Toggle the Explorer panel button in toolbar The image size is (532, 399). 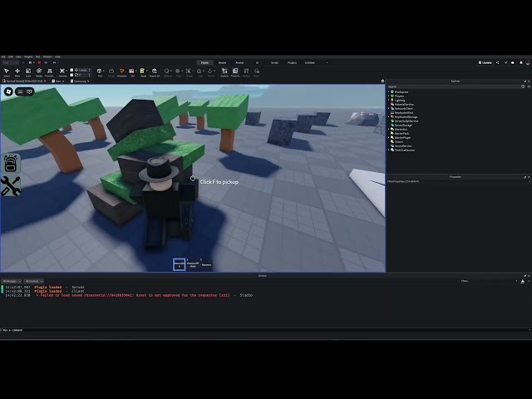point(224,72)
